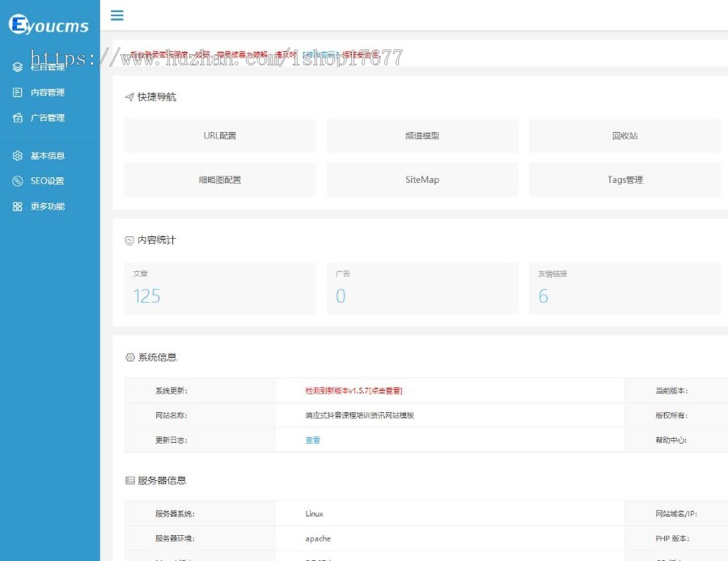Viewport: 728px width, 561px height.
Task: Click the 网站域名/IP label
Action: pos(676,514)
